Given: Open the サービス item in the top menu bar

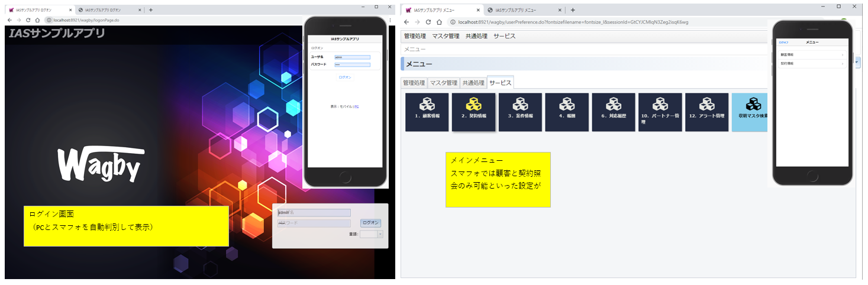Looking at the screenshot, I should [504, 36].
